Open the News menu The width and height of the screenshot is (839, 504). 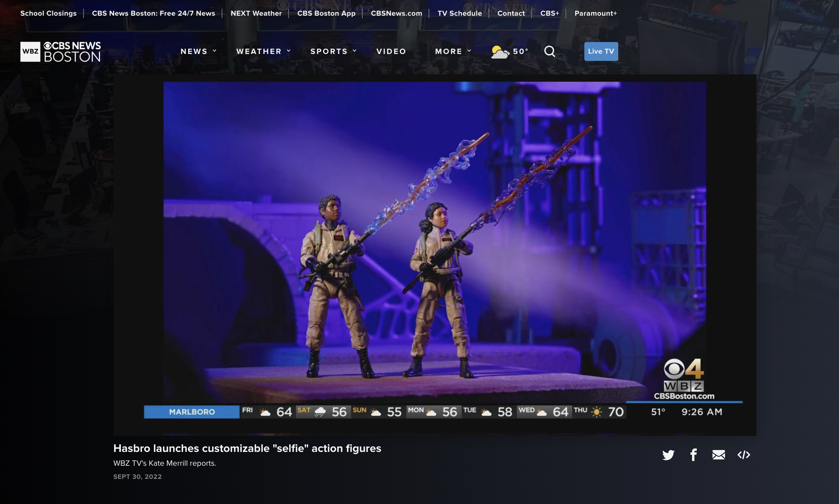tap(194, 51)
